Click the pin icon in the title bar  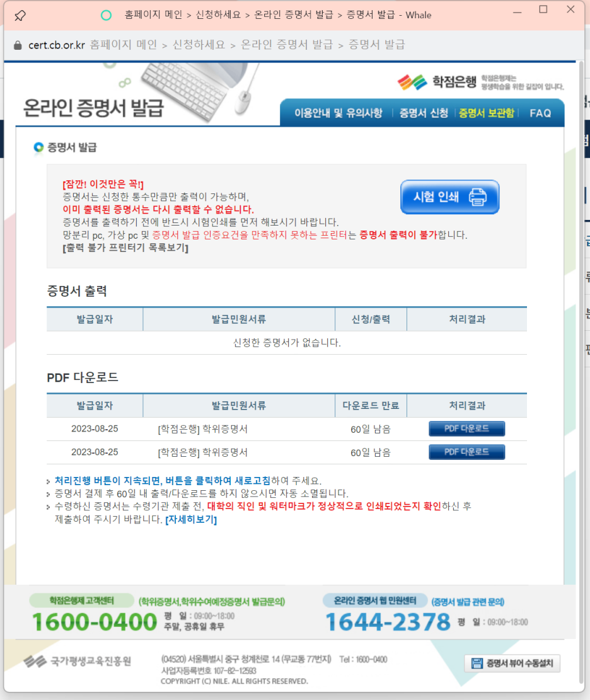pos(20,16)
